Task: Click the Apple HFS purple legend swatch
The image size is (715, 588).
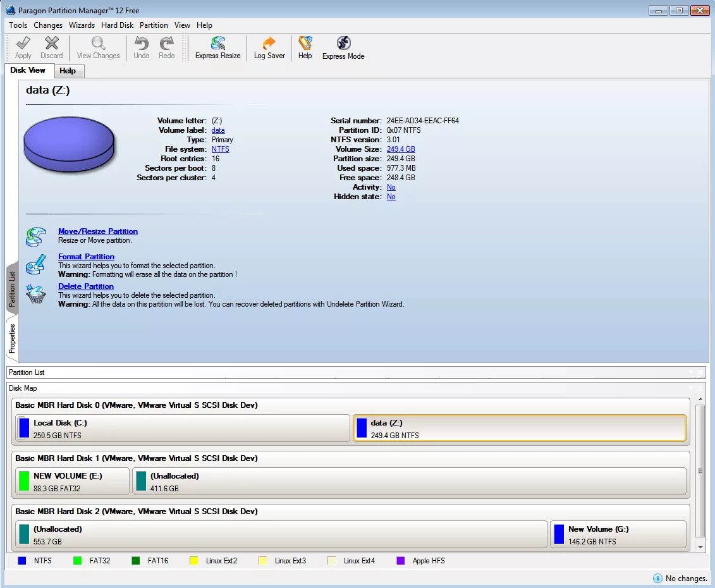Action: [400, 561]
